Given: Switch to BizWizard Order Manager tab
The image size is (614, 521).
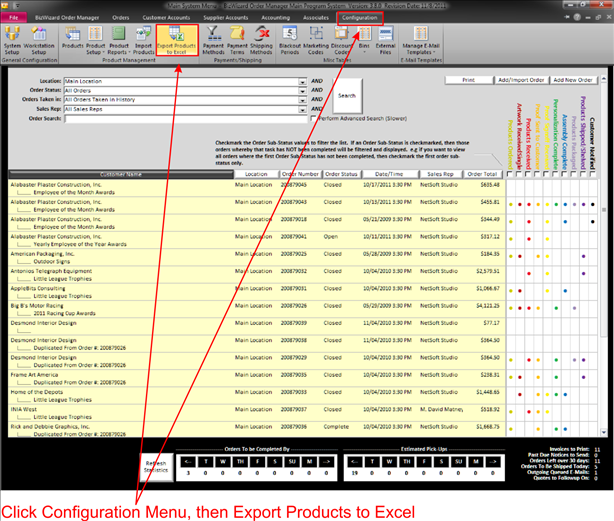Looking at the screenshot, I should (67, 18).
